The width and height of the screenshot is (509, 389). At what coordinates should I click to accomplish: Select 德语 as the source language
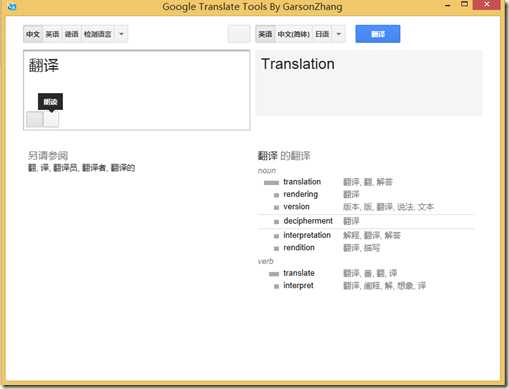coord(72,34)
